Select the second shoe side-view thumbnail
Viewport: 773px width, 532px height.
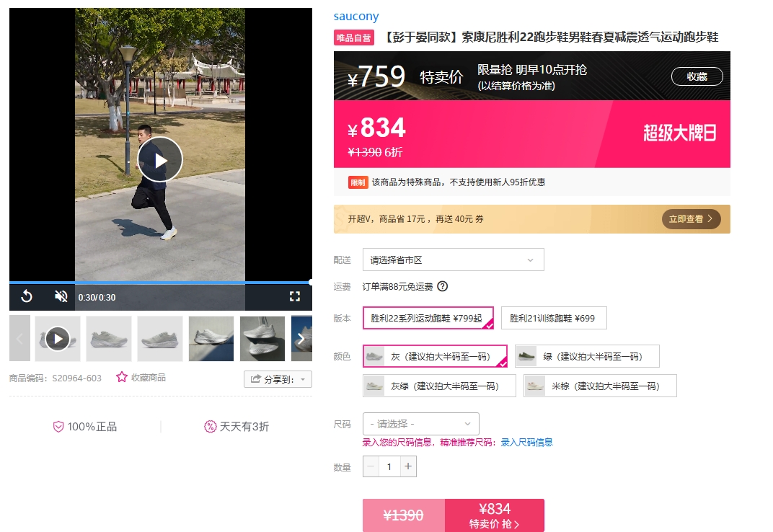click(109, 339)
